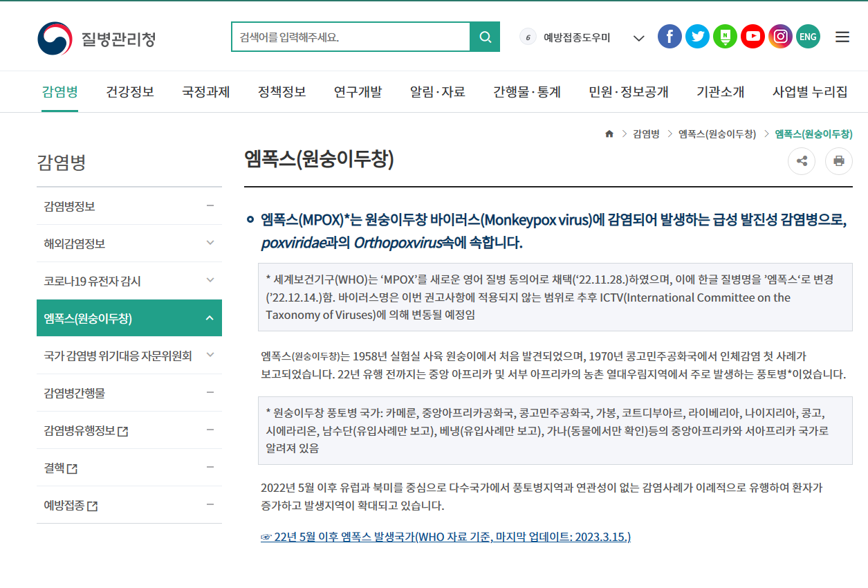Click the share icon button
The width and height of the screenshot is (868, 588).
point(802,161)
